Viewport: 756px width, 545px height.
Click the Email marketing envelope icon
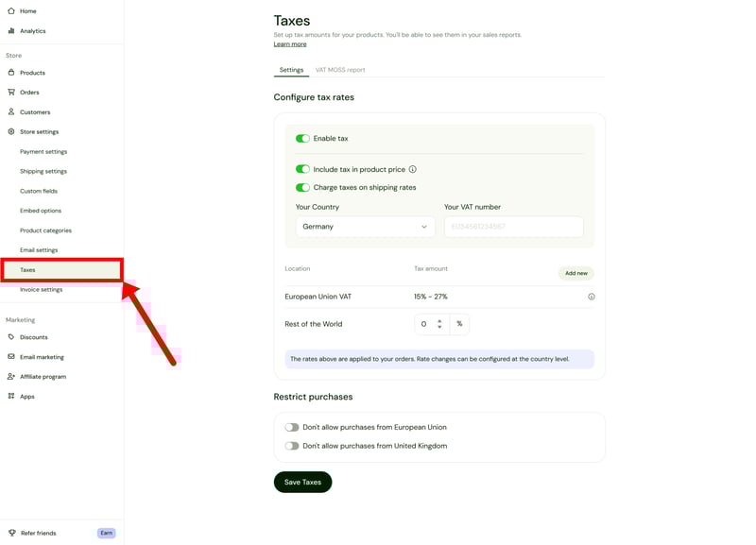(11, 357)
